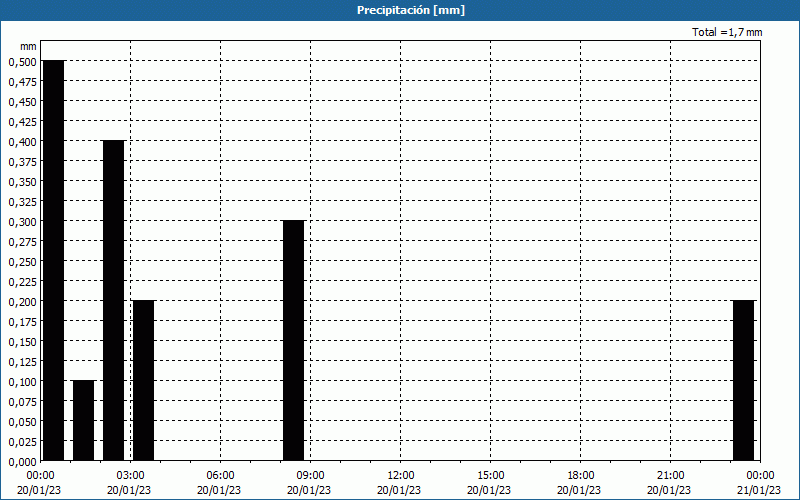Click the 0,000 y-axis label

click(x=23, y=461)
